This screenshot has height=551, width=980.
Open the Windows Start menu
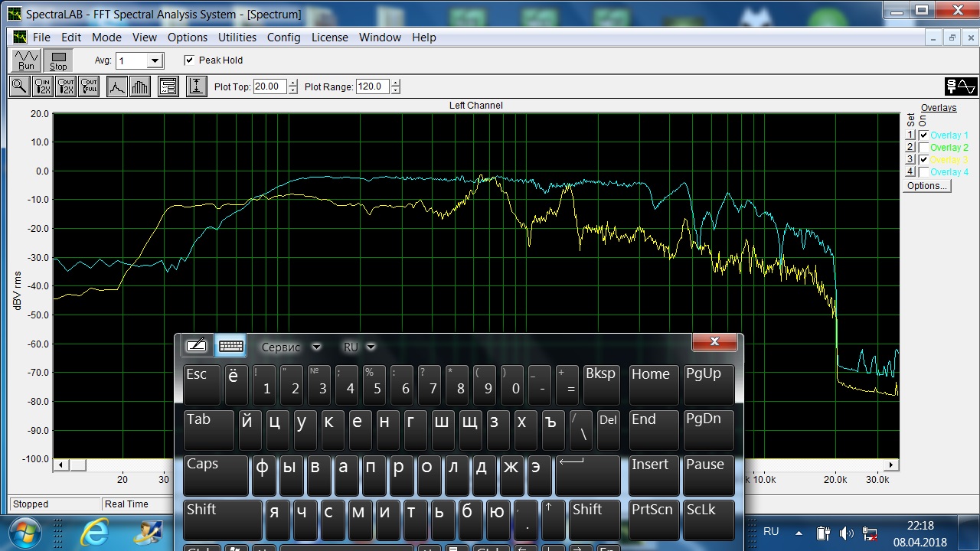point(26,533)
